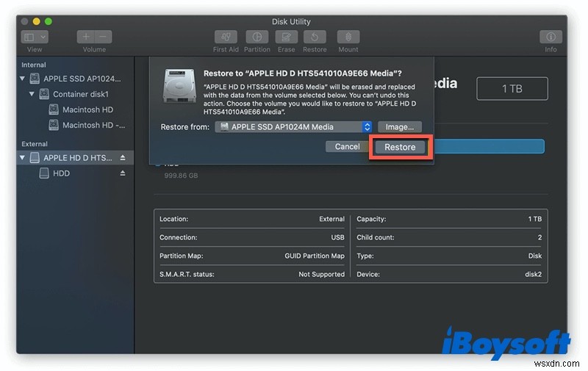This screenshot has height=371, width=588.
Task: Open the Restore from dropdown
Action: coord(293,127)
